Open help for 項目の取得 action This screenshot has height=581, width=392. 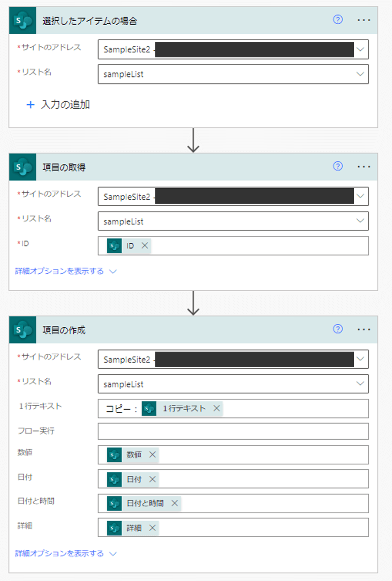(x=338, y=166)
